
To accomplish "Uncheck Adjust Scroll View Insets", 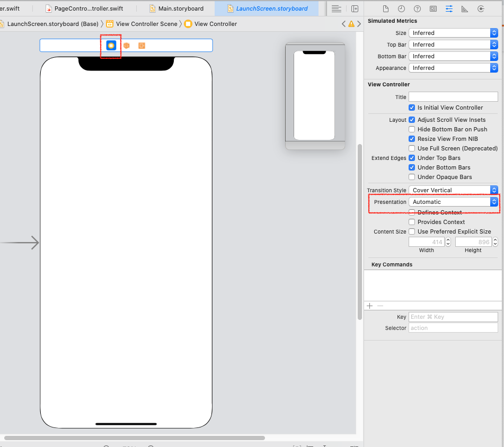I will click(412, 120).
